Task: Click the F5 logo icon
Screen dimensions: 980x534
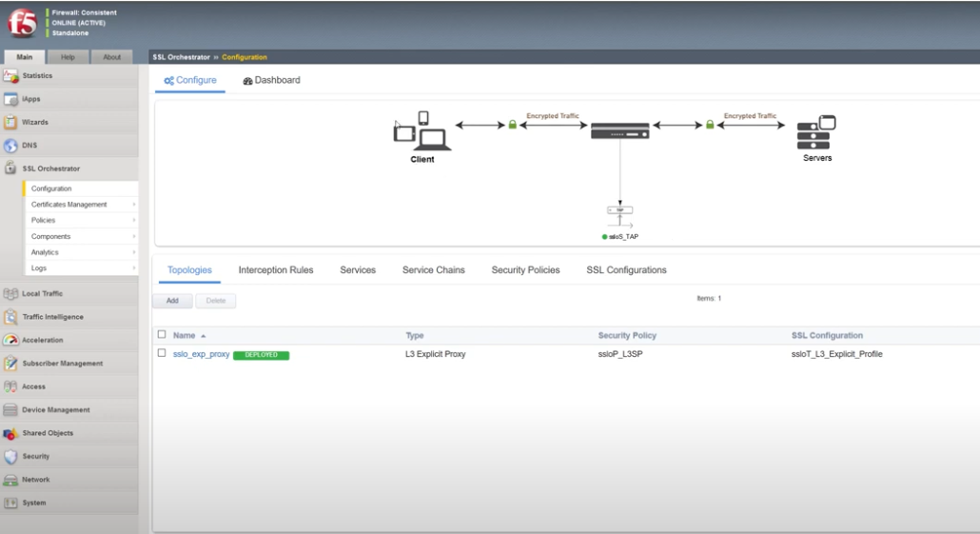Action: (x=22, y=24)
